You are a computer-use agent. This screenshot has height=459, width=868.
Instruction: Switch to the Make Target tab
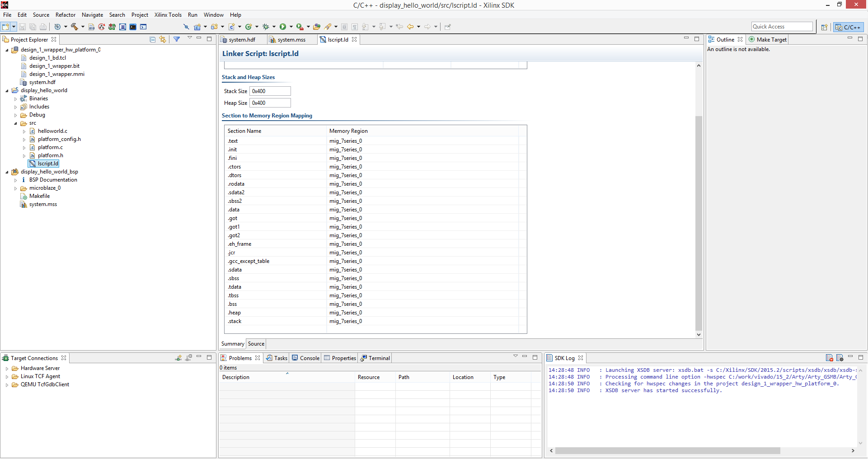767,40
